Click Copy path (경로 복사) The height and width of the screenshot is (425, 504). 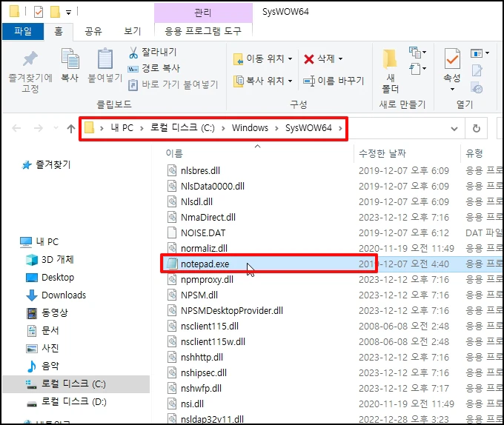pos(154,68)
